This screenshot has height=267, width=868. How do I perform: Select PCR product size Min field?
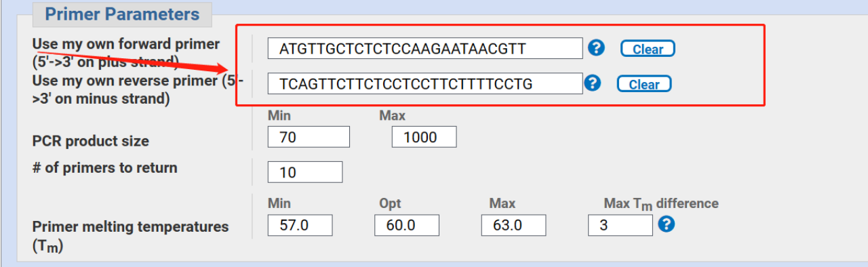(309, 137)
